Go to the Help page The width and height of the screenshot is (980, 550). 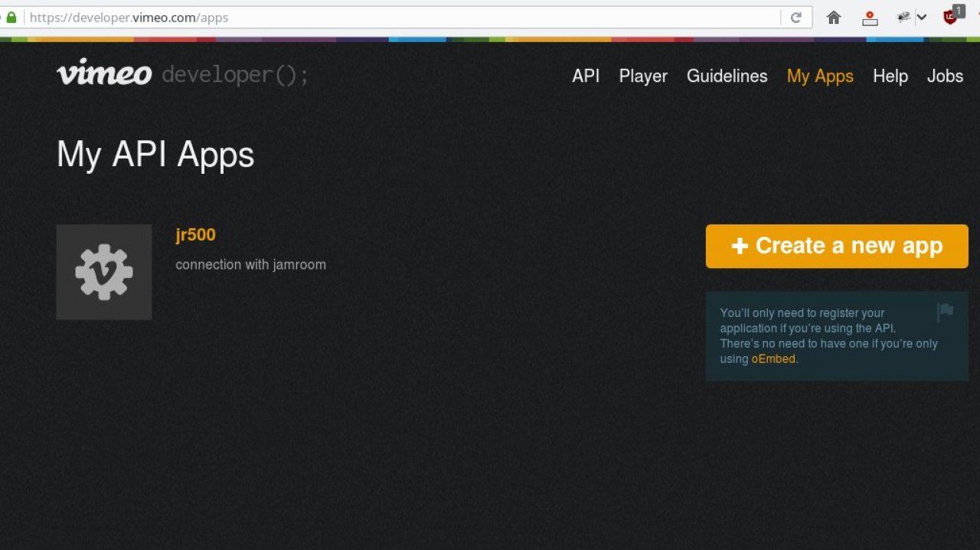pos(890,76)
